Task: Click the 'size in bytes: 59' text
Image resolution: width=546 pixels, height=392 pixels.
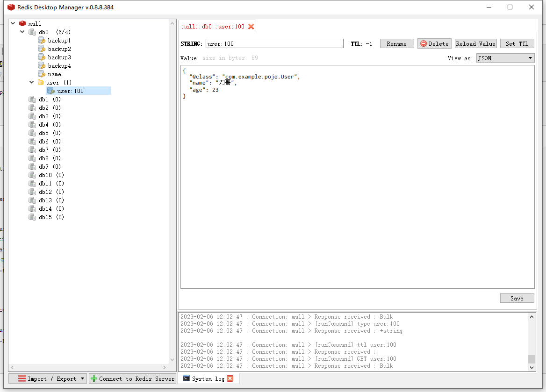Action: click(230, 58)
